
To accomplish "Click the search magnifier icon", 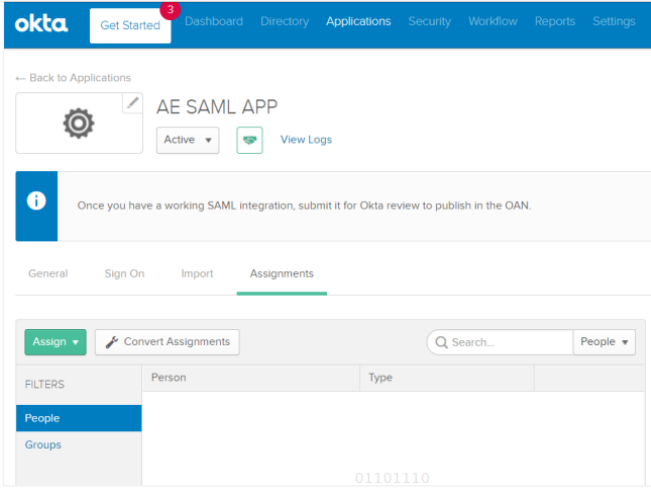I will tap(441, 342).
